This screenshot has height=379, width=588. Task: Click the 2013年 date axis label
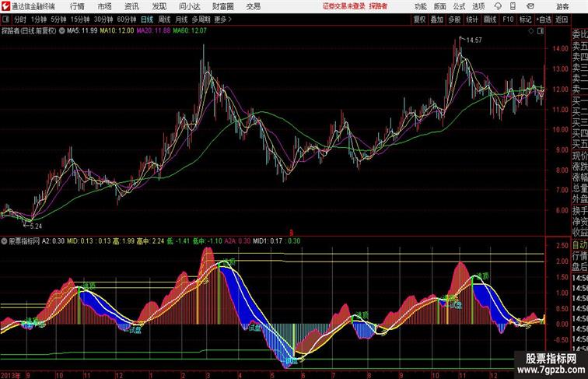click(x=11, y=375)
